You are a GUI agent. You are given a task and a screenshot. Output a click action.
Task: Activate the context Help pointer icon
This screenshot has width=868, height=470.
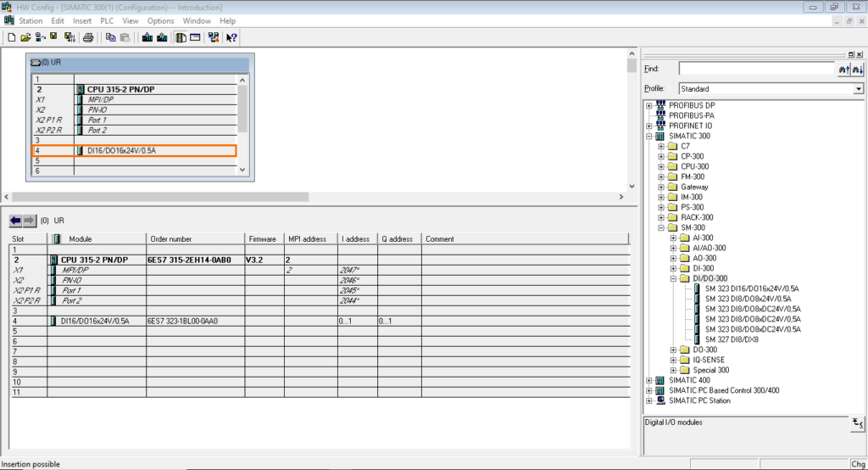(x=231, y=37)
